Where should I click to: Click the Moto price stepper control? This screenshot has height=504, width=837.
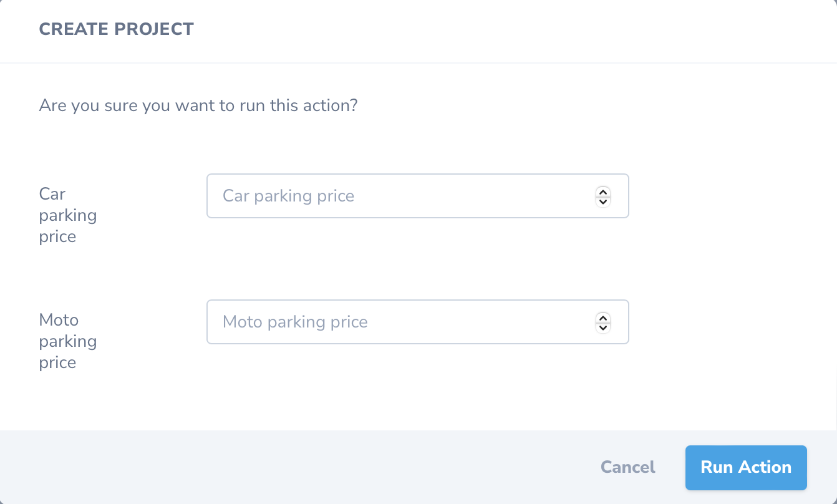pos(602,322)
